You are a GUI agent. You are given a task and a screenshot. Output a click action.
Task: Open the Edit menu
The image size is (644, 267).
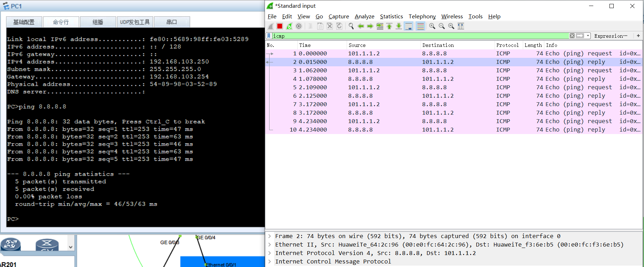coord(287,16)
